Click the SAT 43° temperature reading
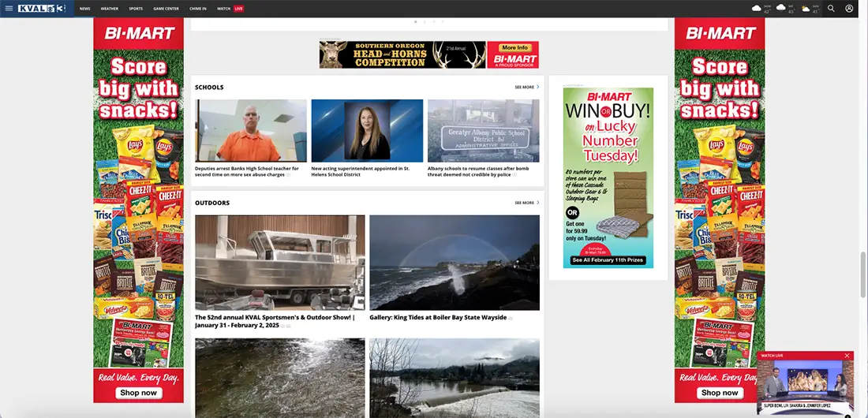The width and height of the screenshot is (868, 418). click(791, 11)
